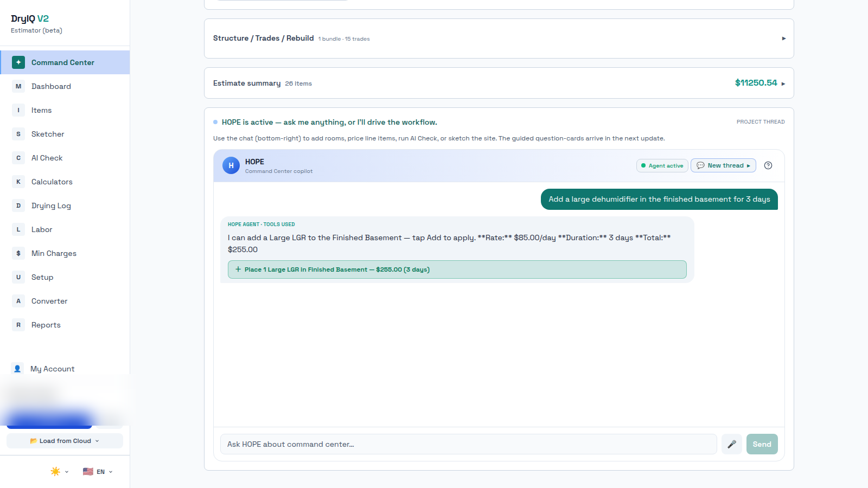This screenshot has width=868, height=488.
Task: Click the Dashboard M letter icon
Action: click(x=18, y=86)
